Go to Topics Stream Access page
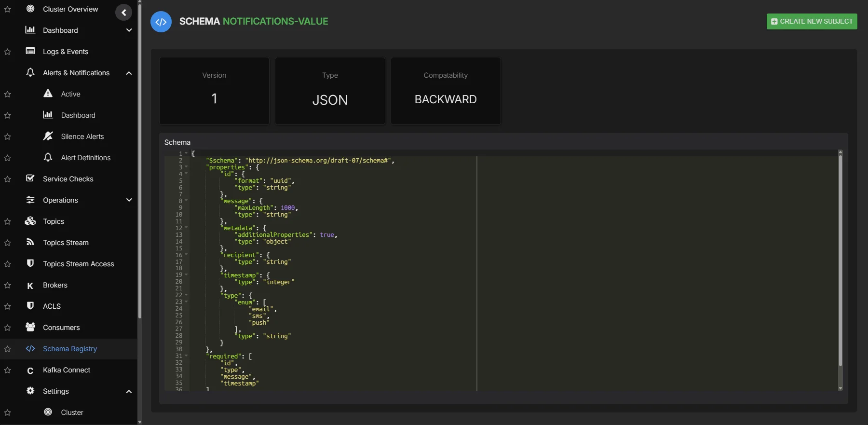 (78, 264)
